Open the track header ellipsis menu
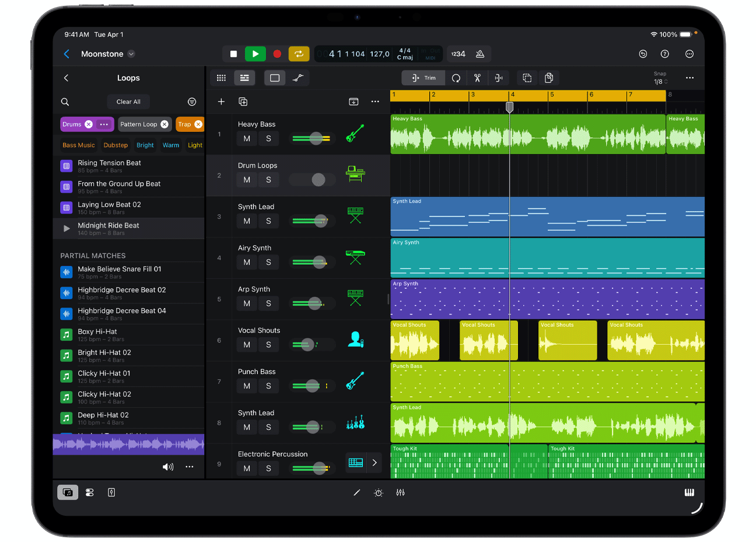 coord(375,102)
